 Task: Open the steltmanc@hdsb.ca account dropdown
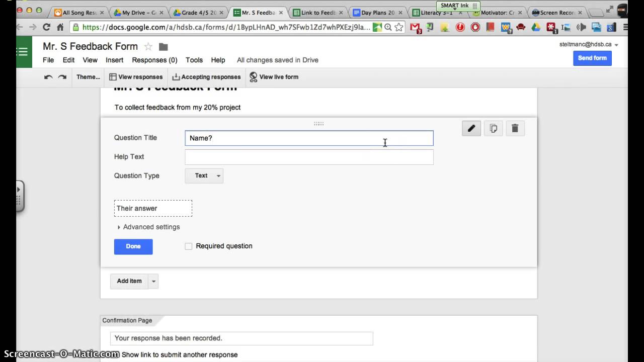coord(589,44)
